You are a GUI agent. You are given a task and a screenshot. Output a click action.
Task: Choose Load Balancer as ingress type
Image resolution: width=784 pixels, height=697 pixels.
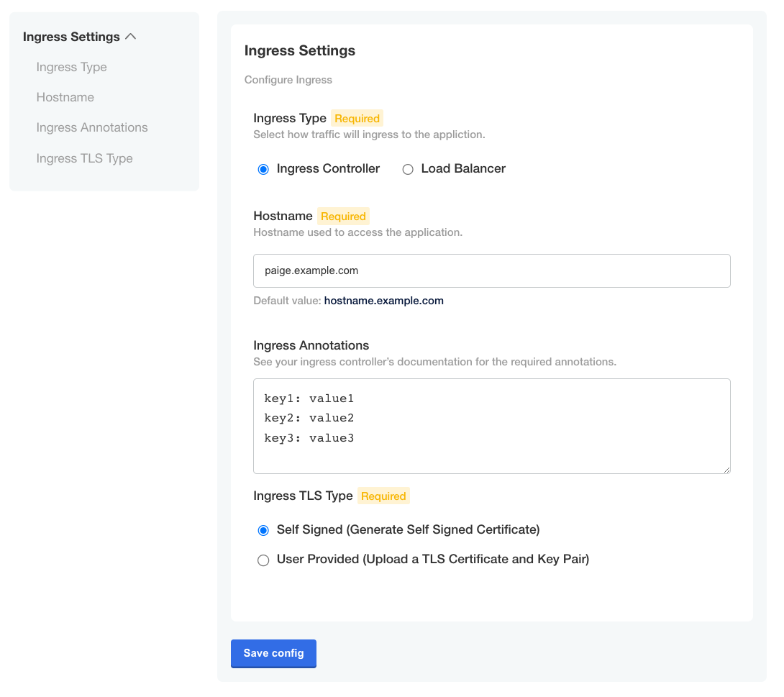pyautogui.click(x=408, y=169)
